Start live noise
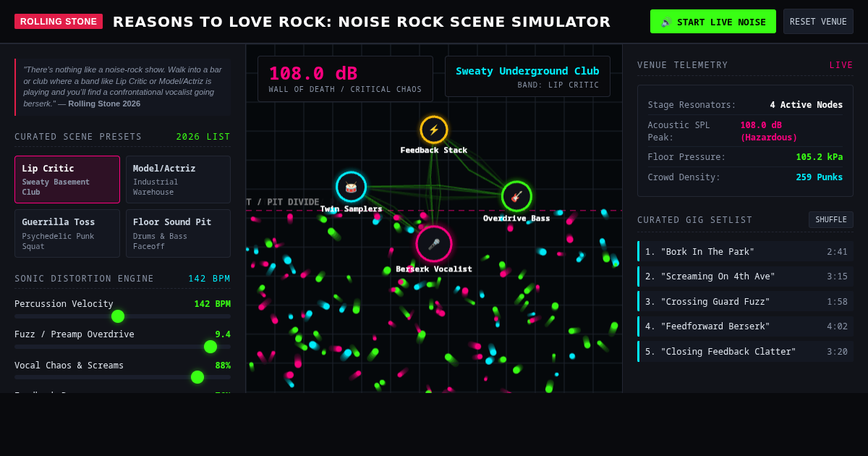The image size is (868, 456). pos(713,22)
